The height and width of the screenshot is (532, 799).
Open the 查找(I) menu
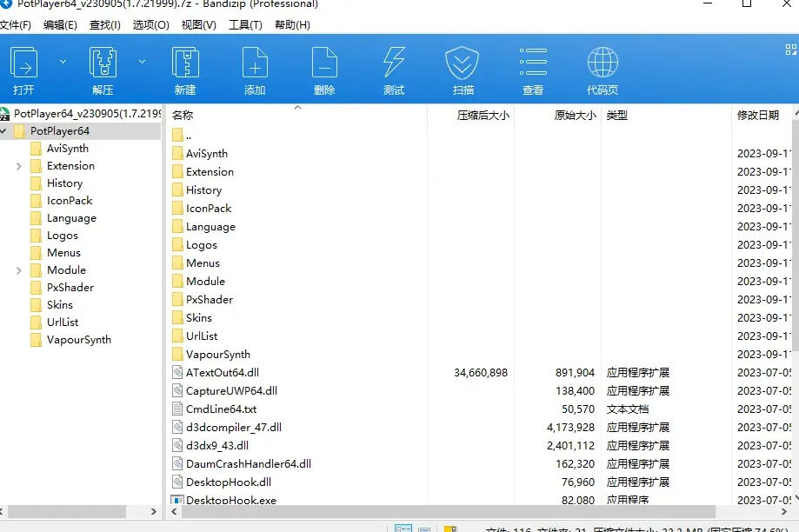[105, 25]
